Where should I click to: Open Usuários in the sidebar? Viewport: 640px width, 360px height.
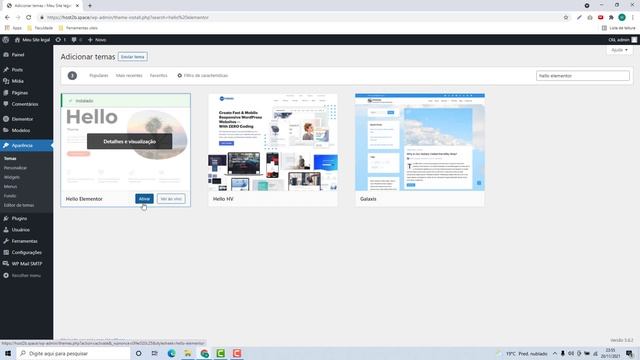(20, 230)
